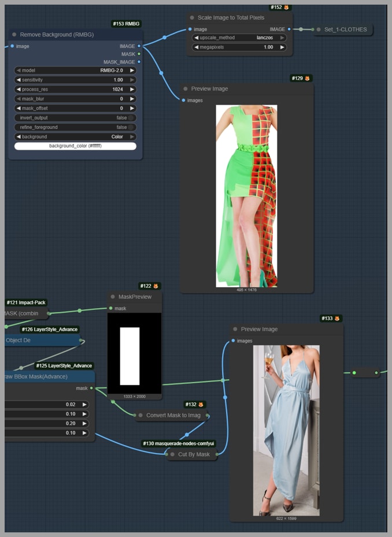Click the MASK output port on RMBG node
This screenshot has width=392, height=537.
pyautogui.click(x=139, y=54)
